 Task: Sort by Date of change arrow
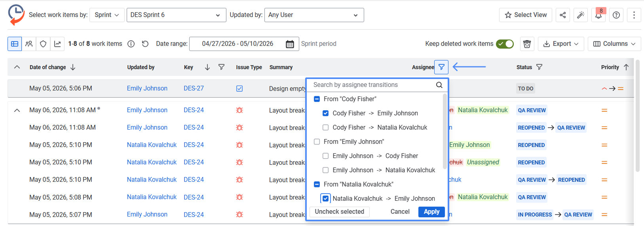pos(73,67)
